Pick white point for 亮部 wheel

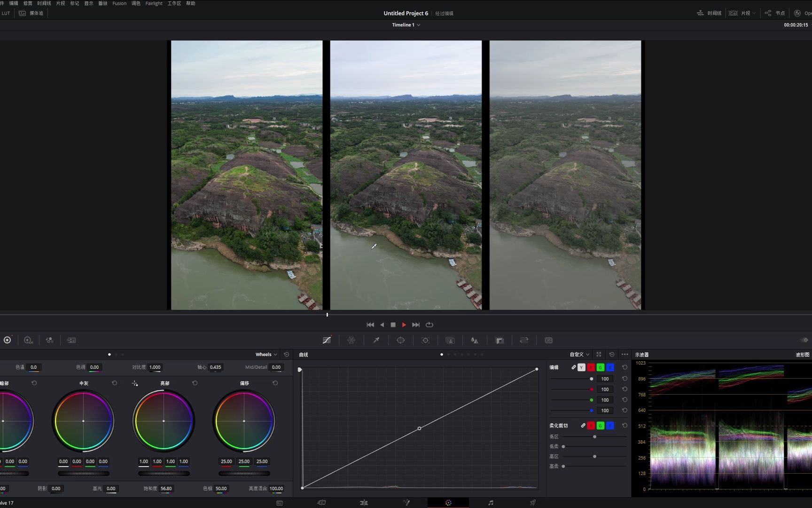coord(135,383)
